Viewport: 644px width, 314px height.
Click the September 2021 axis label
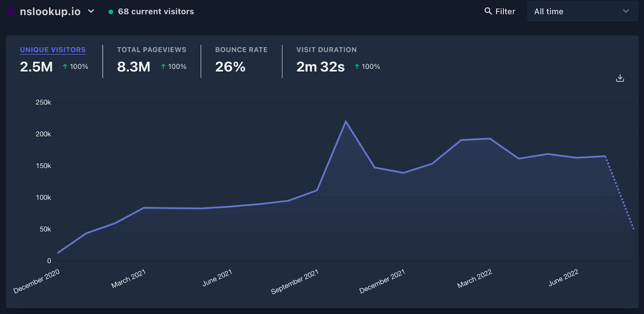click(x=295, y=281)
